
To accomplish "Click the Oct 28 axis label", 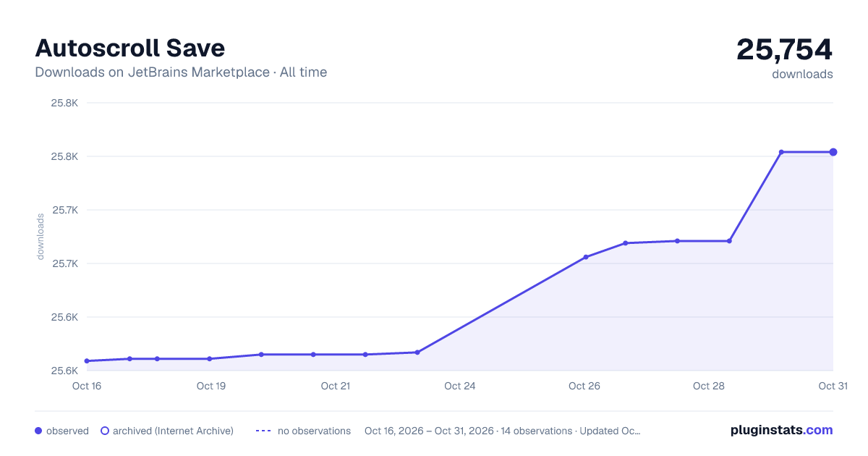I will [709, 386].
